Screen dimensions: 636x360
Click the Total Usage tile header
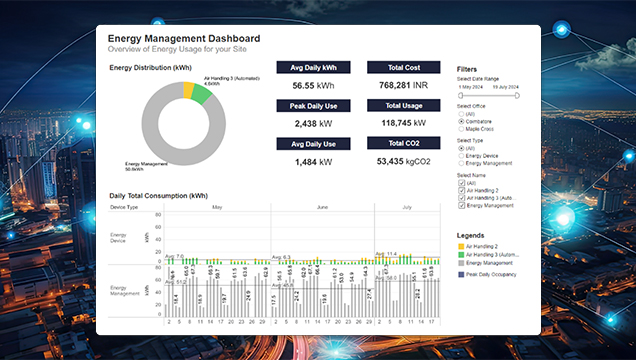(x=404, y=105)
